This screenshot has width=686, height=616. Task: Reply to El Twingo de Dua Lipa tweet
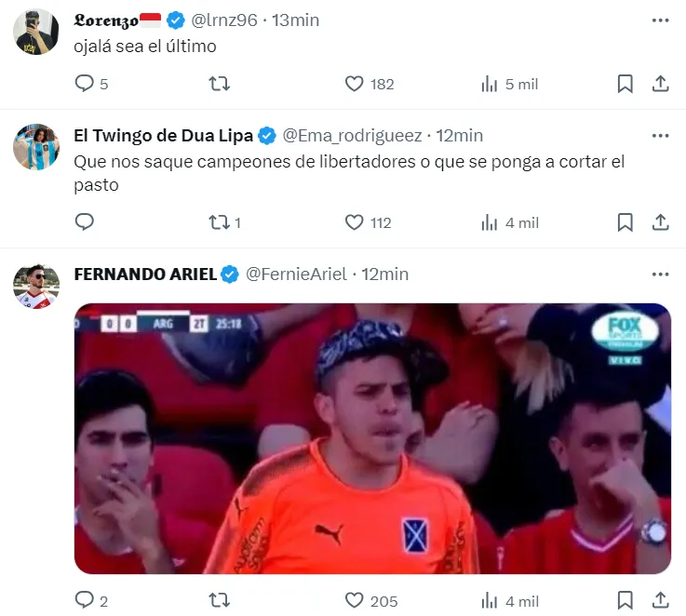click(x=85, y=221)
